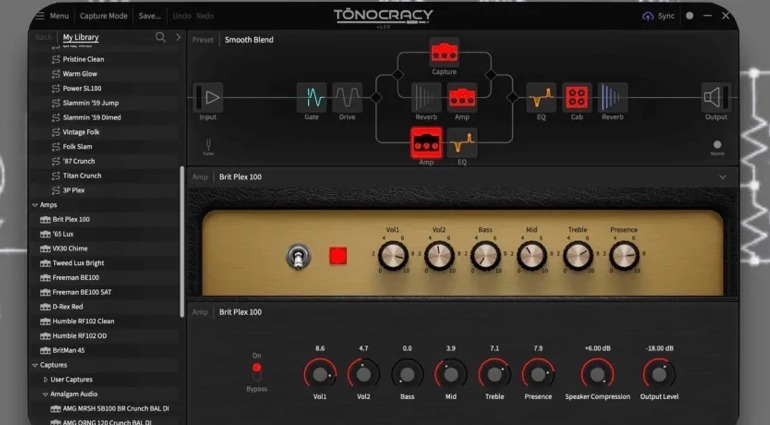Select the red Amp block in middle path
Screen dimensions: 770x425
[462, 97]
